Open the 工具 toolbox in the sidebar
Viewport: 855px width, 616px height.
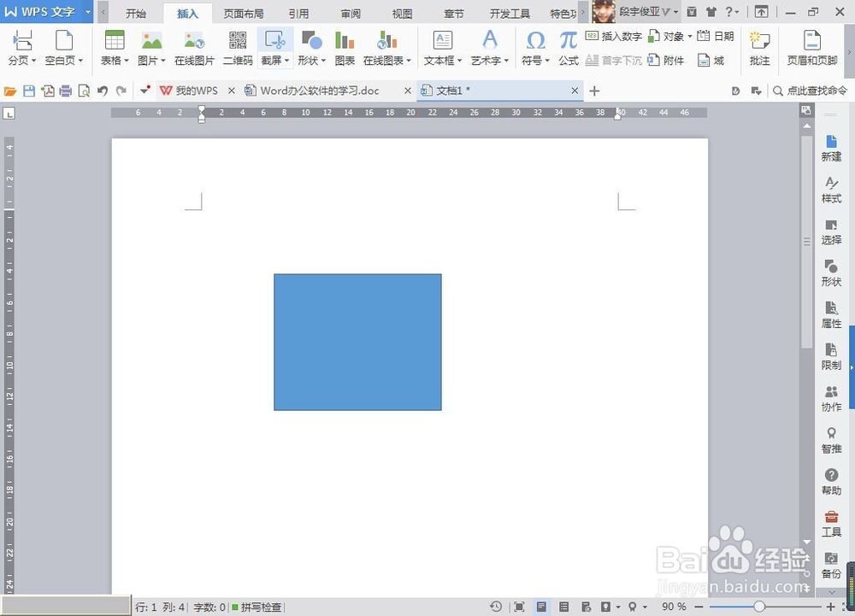[x=831, y=524]
